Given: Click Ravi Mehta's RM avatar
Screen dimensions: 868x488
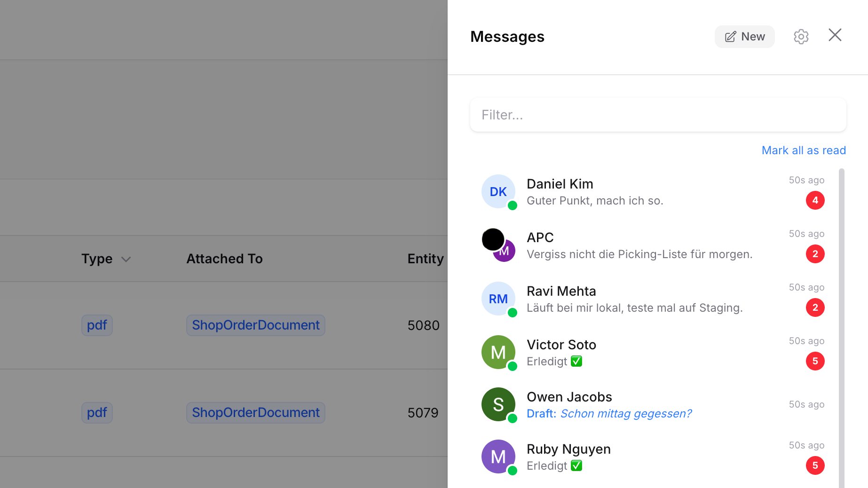Looking at the screenshot, I should (498, 299).
